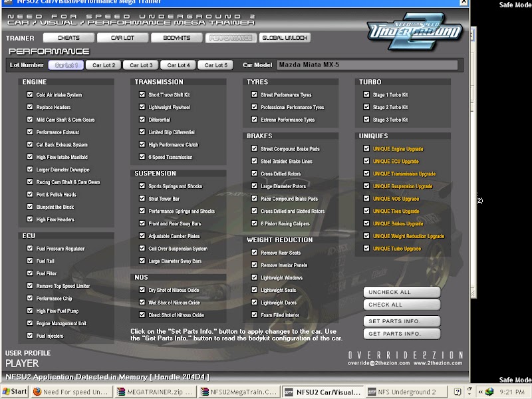Open the GLOBAL UNLOCK tab
The height and width of the screenshot is (399, 532).
pos(285,38)
